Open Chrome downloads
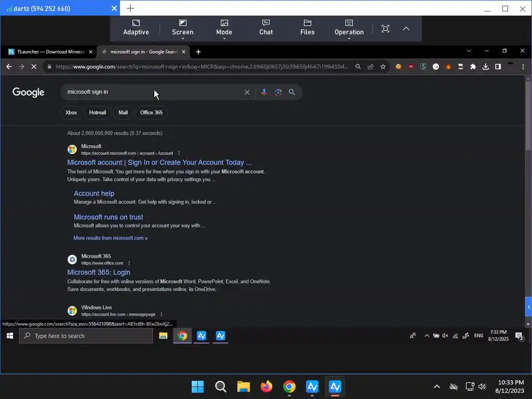The height and width of the screenshot is (399, 532). pos(486,67)
